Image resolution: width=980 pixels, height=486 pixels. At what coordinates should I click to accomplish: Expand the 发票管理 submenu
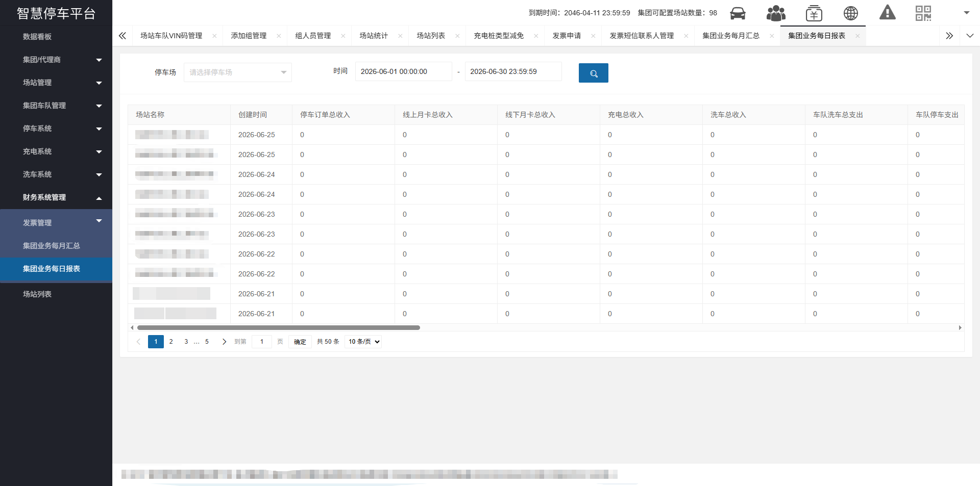click(x=56, y=223)
